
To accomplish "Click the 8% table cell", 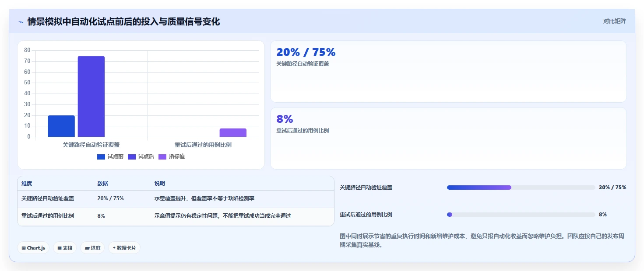I will (x=101, y=216).
